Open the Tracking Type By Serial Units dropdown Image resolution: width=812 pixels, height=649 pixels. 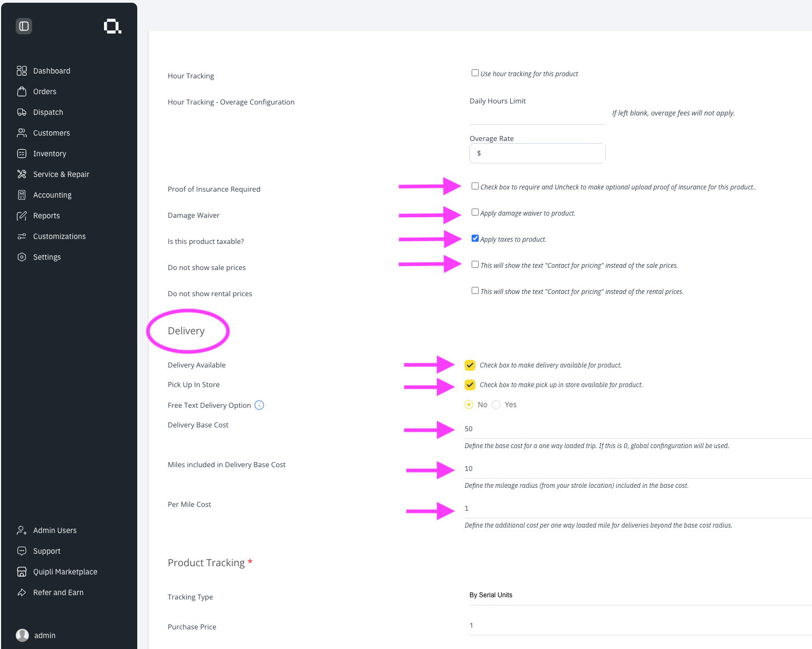coord(640,595)
